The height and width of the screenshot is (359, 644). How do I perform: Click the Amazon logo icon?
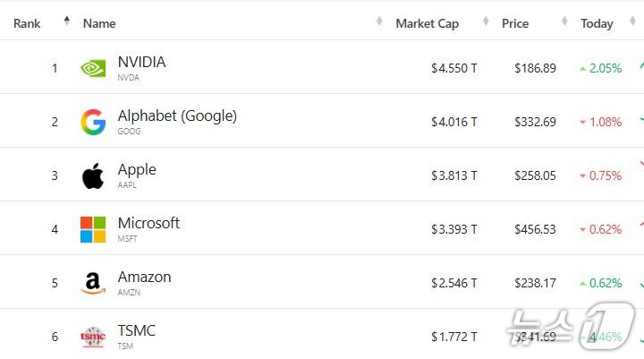click(93, 283)
